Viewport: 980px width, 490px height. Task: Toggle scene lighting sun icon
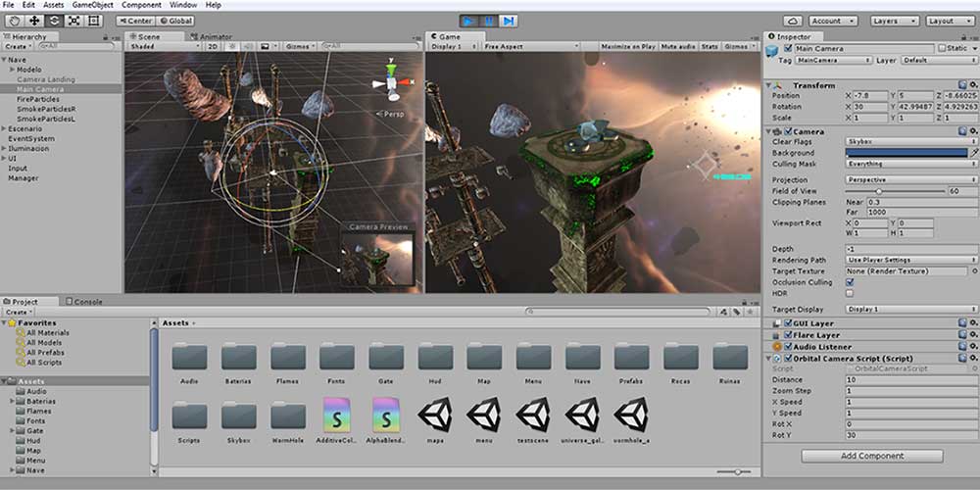(232, 46)
